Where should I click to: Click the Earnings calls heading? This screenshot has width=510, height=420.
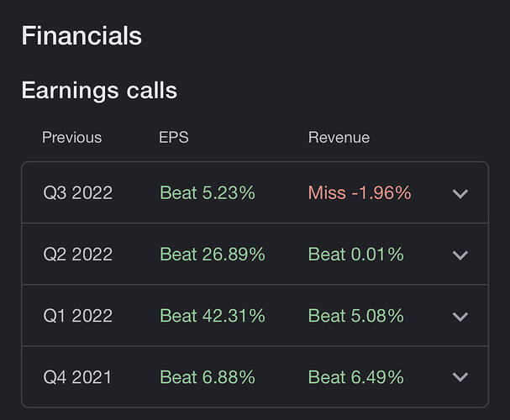tap(99, 91)
